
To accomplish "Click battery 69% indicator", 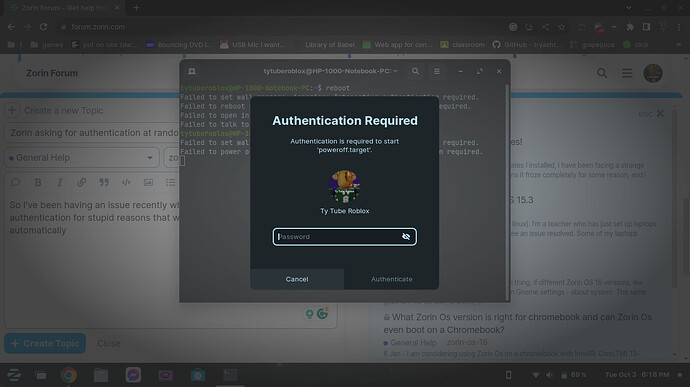I will 573,375.
